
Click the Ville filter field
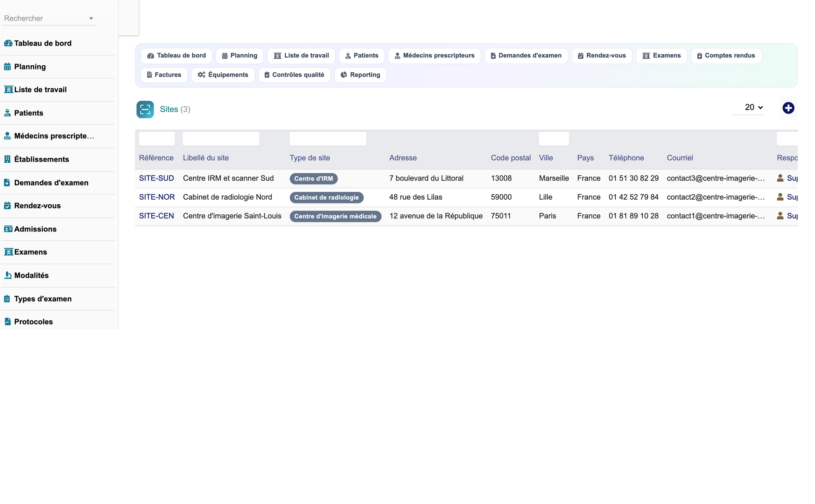(x=554, y=139)
